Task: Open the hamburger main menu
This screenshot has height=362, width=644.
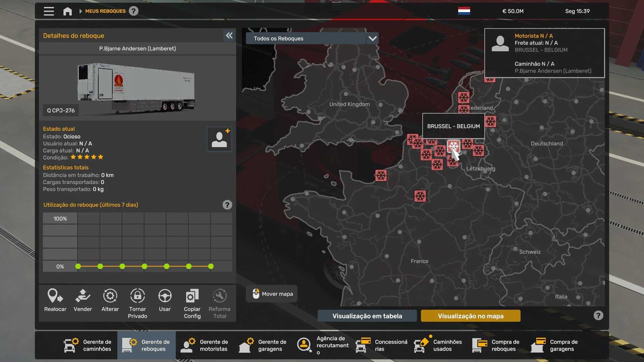Action: 49,11
